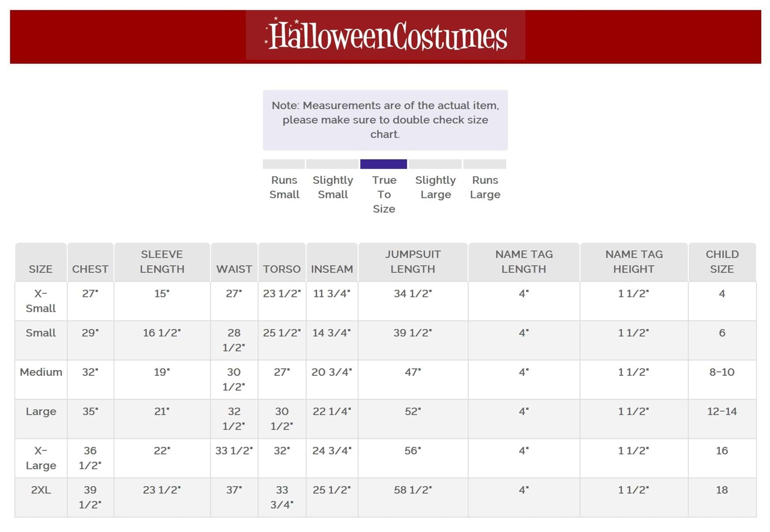Select the Medium size row label

[41, 372]
